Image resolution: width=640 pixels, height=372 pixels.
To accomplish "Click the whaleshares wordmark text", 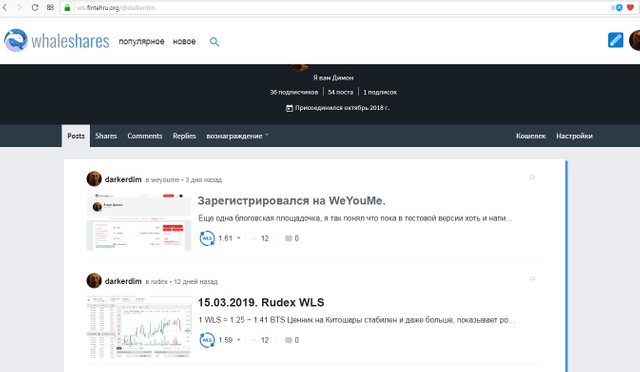I will click(x=70, y=41).
